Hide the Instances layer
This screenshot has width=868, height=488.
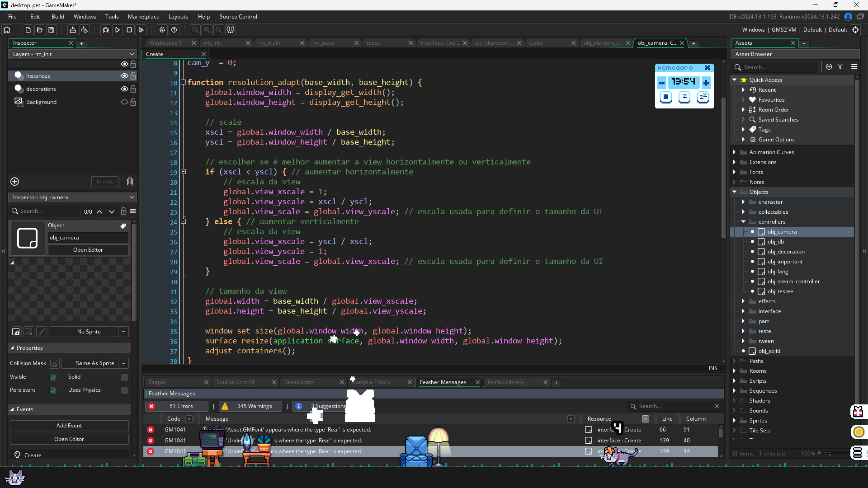124,75
